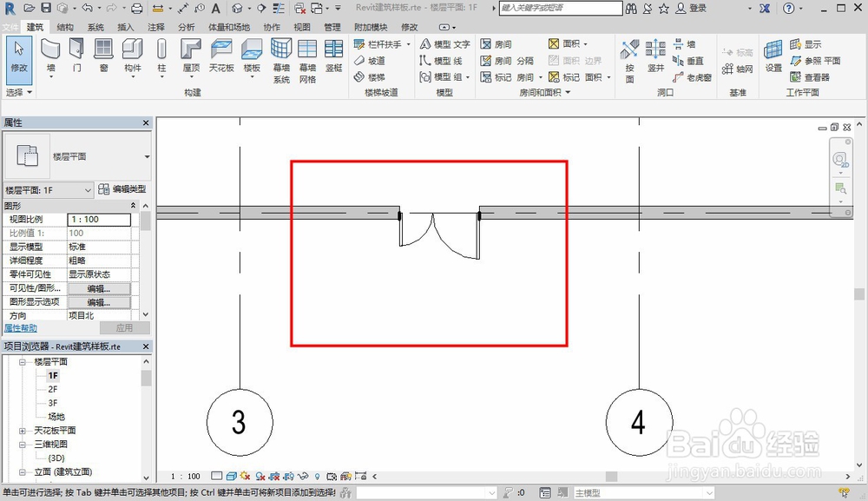
Task: Select the Window (窗) tool
Action: (103, 56)
